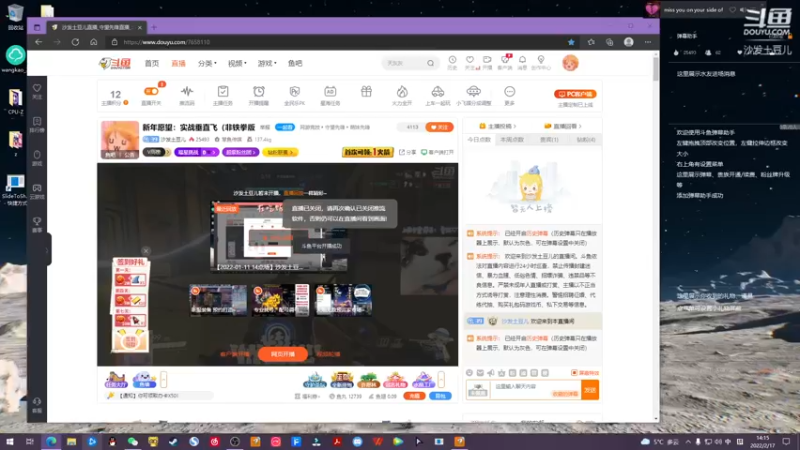
Task: Open the history clock icon in header
Action: pyautogui.click(x=452, y=60)
